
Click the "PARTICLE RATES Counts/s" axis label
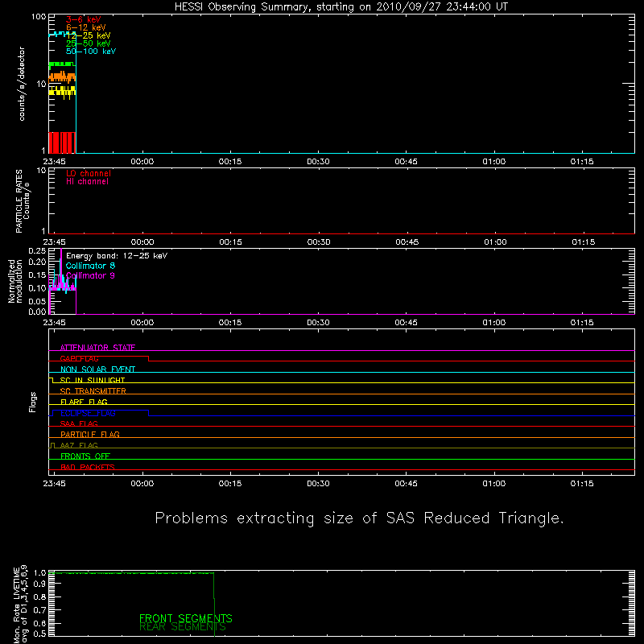click(x=23, y=201)
